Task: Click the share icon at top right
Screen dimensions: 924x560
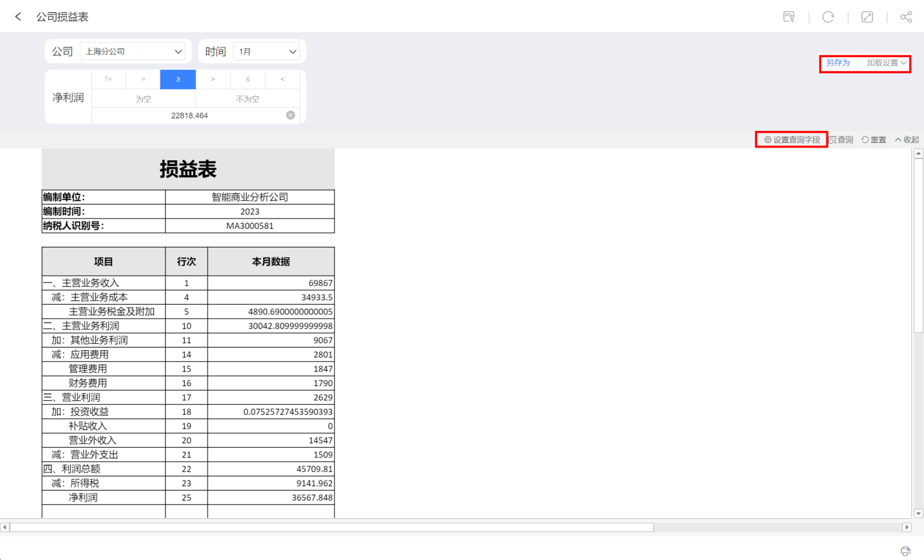Action: click(906, 17)
